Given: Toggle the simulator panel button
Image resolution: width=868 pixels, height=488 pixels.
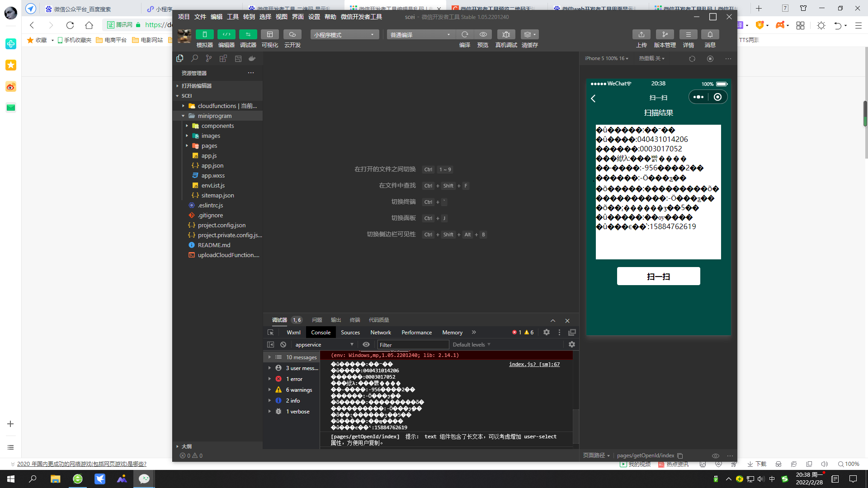Looking at the screenshot, I should (x=204, y=35).
